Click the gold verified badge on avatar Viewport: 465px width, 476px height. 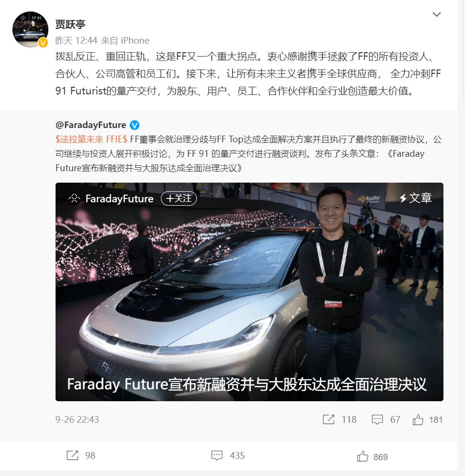(43, 43)
